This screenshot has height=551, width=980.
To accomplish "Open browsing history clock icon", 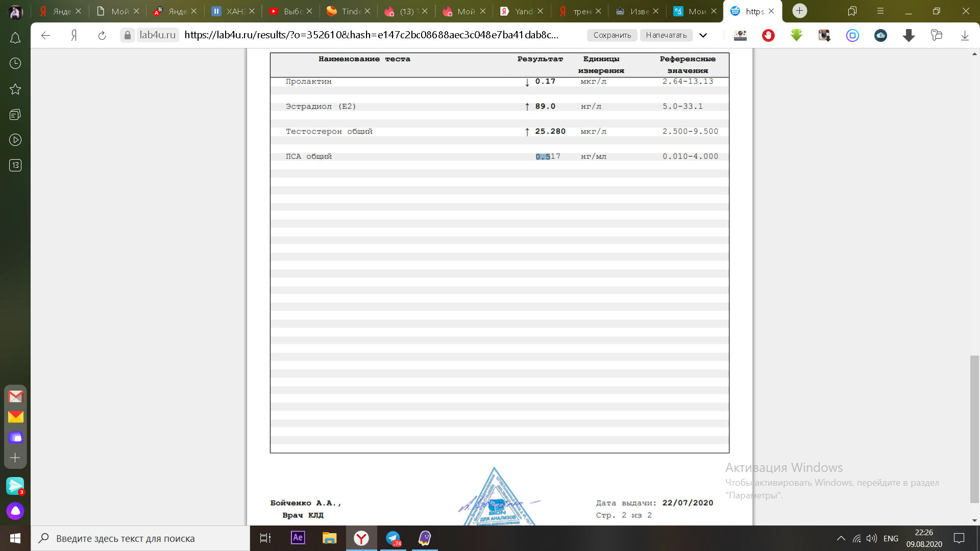I will click(x=15, y=63).
